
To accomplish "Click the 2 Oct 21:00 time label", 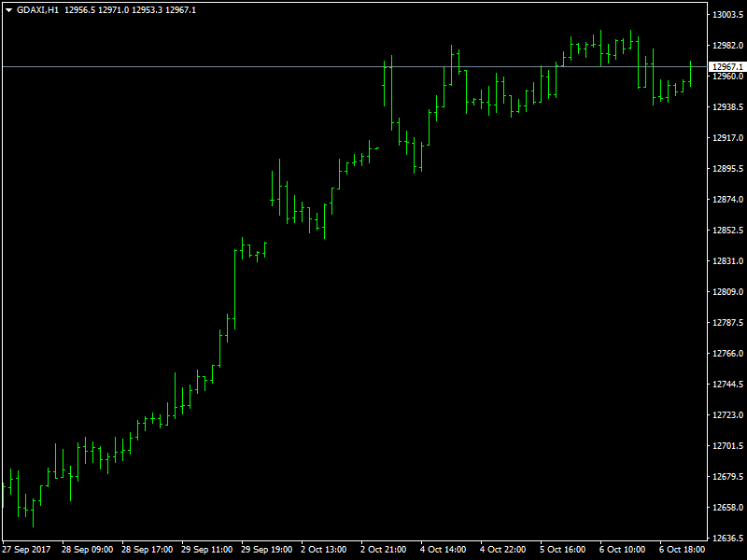I will tap(384, 550).
